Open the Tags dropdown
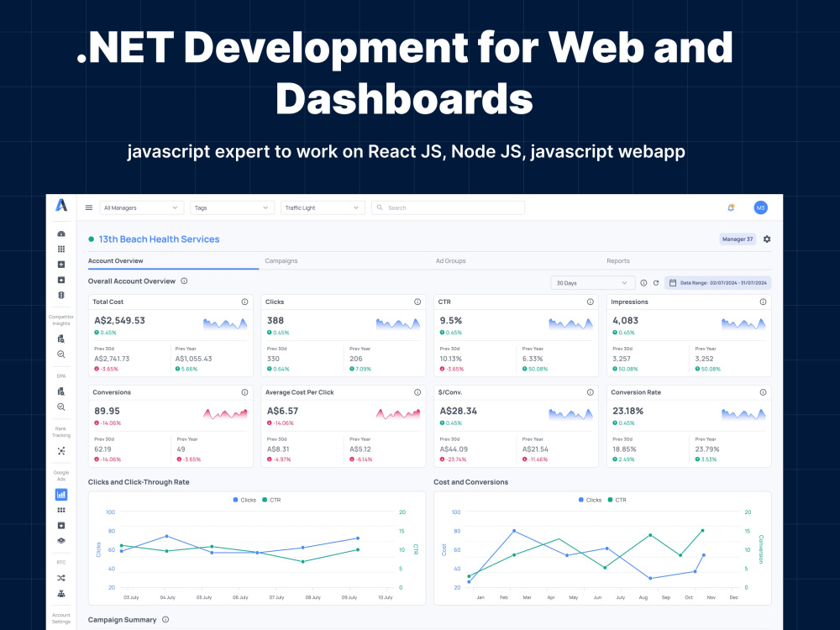Screen dimensions: 840x630 point(232,207)
